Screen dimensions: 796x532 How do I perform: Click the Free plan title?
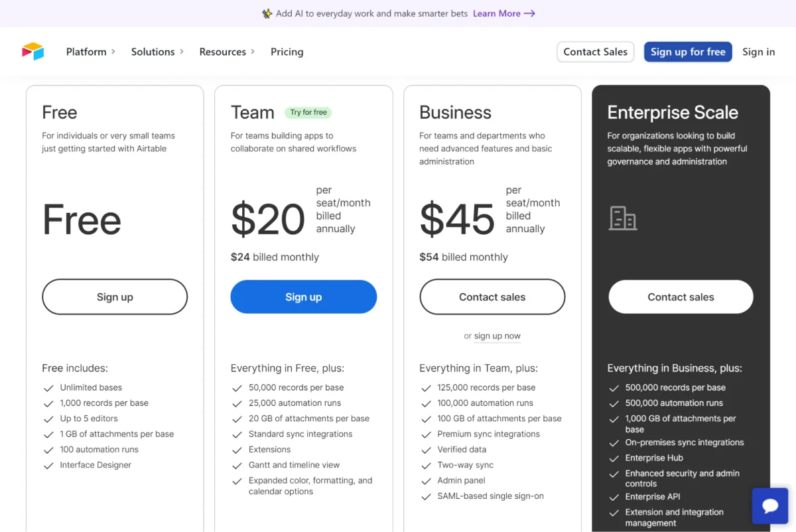60,112
